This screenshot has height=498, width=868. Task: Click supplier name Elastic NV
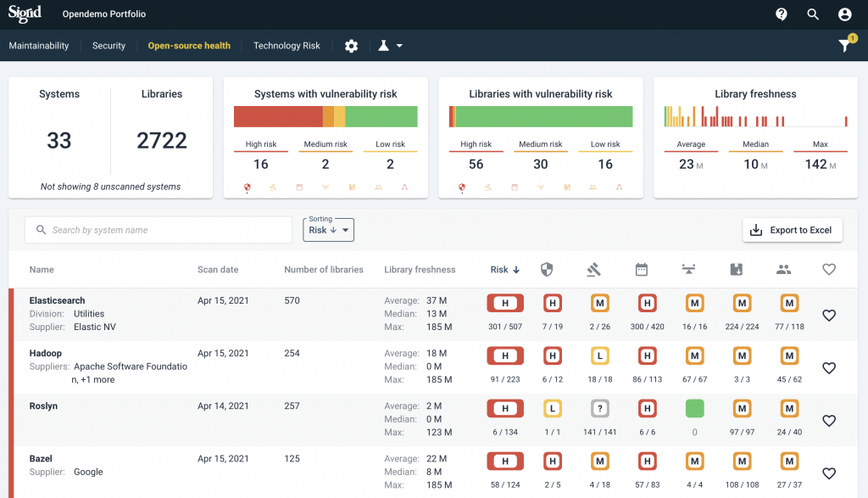(x=95, y=327)
